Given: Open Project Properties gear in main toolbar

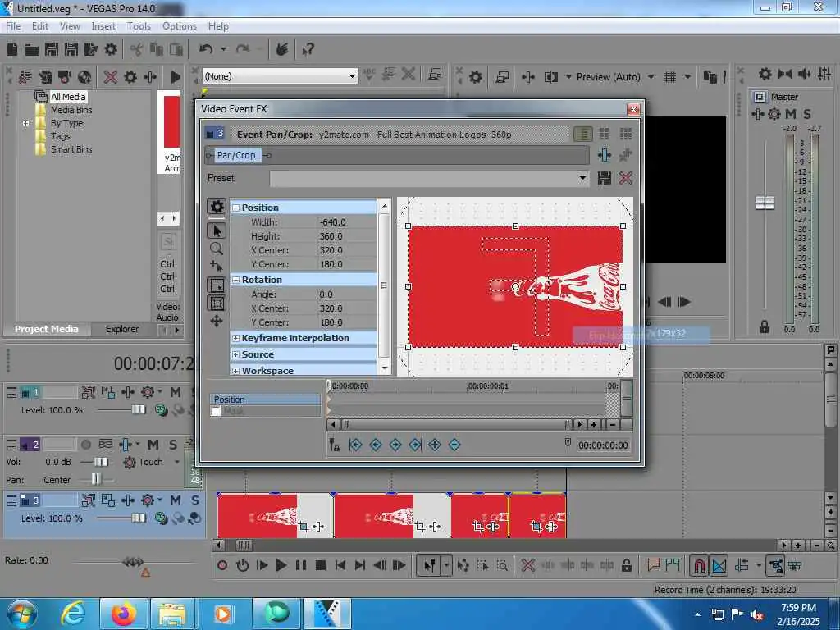Looking at the screenshot, I should point(111,50).
